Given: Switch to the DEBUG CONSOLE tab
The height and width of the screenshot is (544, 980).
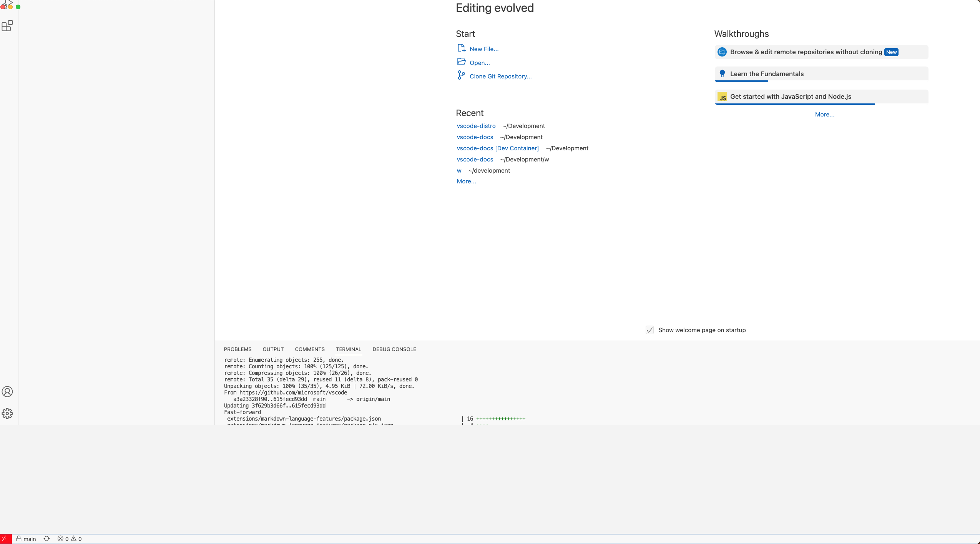Looking at the screenshot, I should coord(394,349).
